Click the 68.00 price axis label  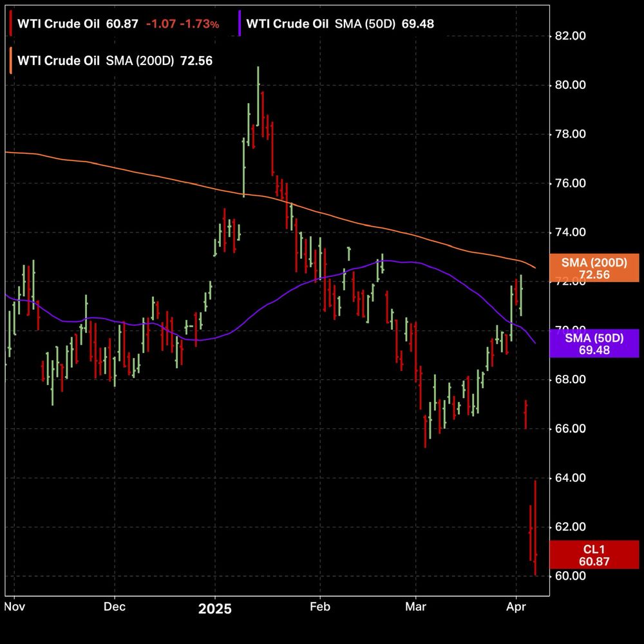(x=570, y=379)
